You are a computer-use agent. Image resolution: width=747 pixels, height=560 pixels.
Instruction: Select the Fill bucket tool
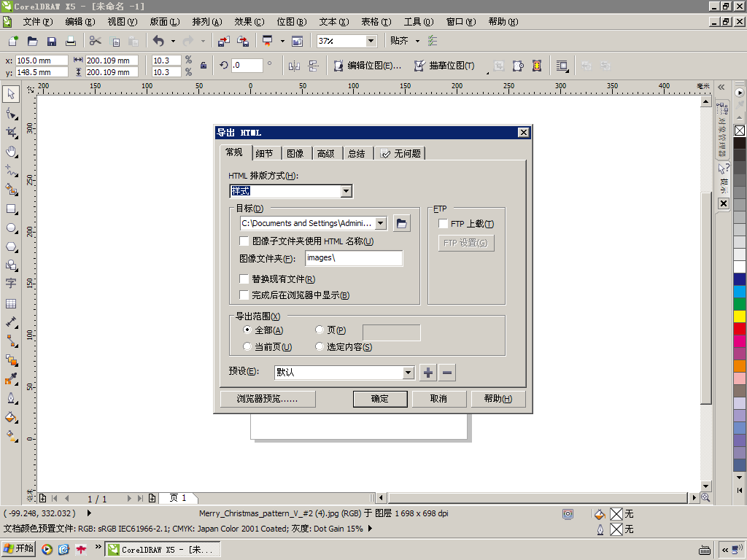click(11, 418)
